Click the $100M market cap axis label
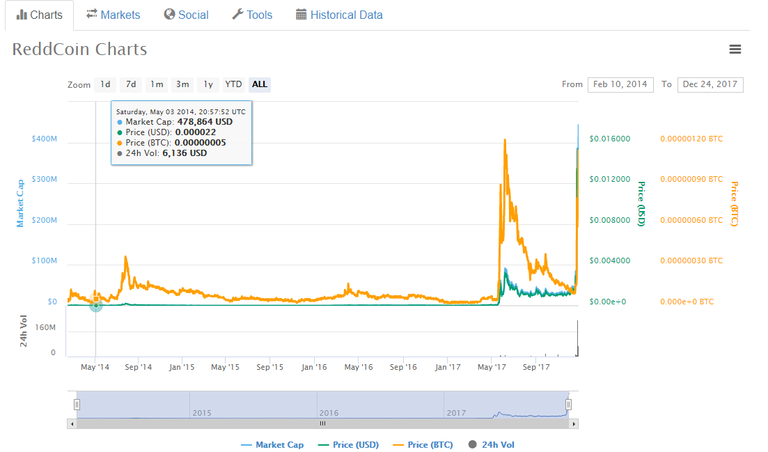The image size is (768, 452). (45, 261)
